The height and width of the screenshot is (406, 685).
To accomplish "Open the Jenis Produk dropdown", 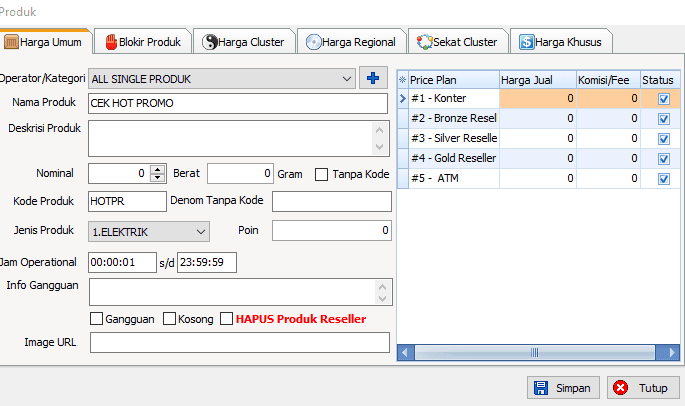I will click(201, 231).
